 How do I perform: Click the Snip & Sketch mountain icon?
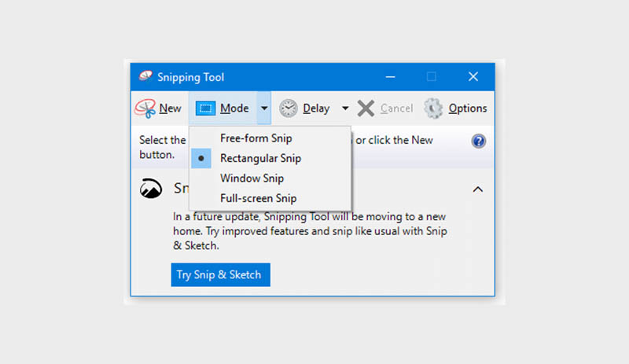point(151,189)
